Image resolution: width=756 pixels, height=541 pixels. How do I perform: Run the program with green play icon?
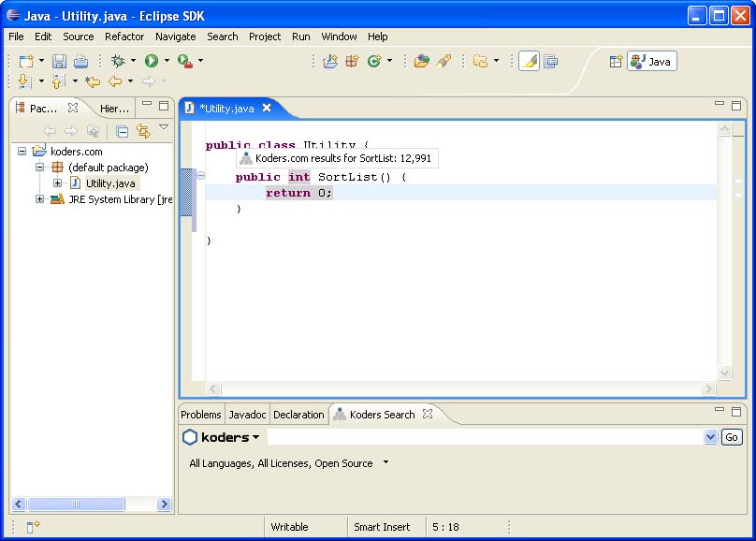coord(151,61)
